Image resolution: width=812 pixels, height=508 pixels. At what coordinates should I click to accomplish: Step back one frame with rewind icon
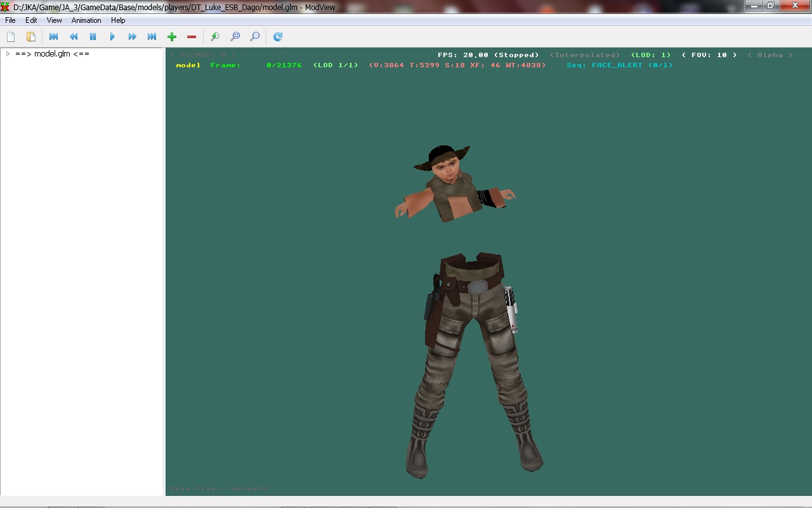[74, 37]
